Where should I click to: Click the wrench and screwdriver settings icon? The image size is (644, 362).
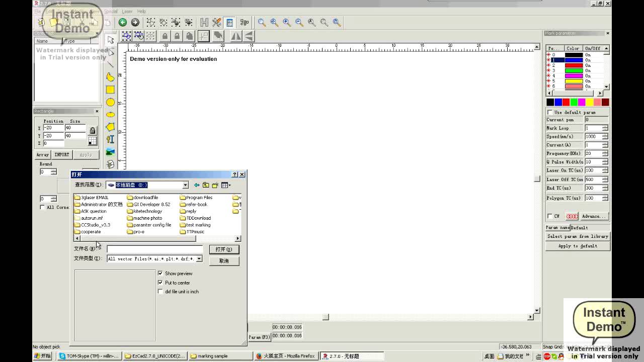pos(217,22)
